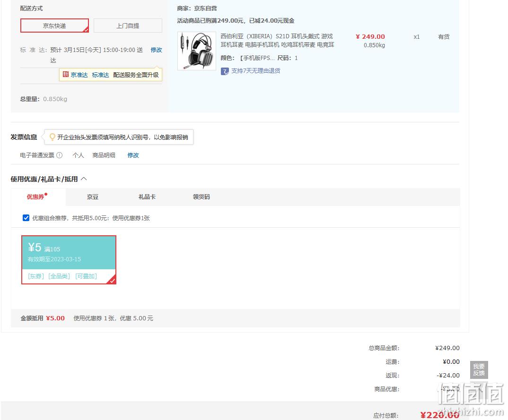
Task: Click the red 新 badge icon
Action: tap(65, 75)
